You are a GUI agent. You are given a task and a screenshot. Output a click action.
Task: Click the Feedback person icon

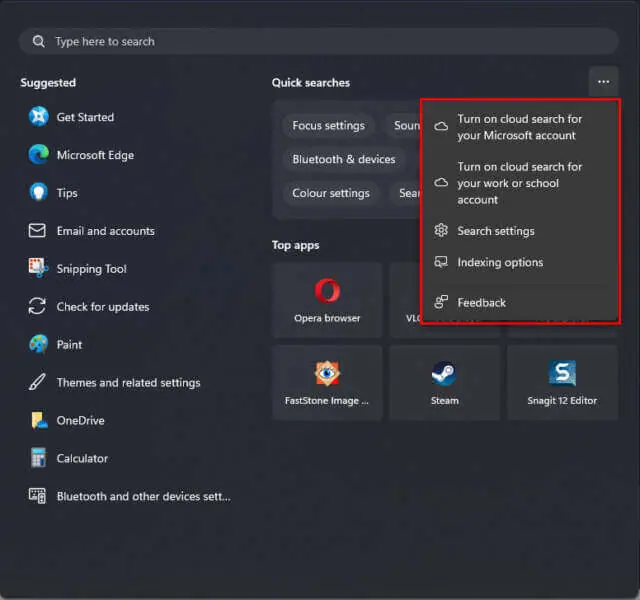[441, 302]
